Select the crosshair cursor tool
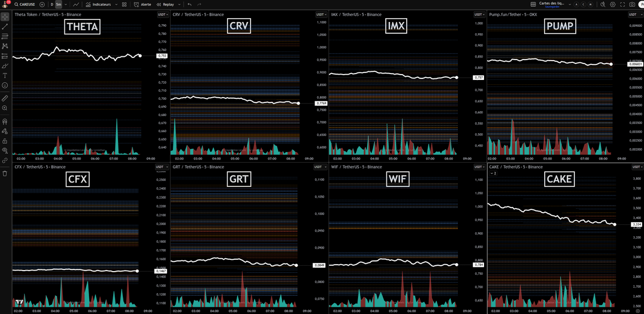The width and height of the screenshot is (644, 314). (x=5, y=16)
